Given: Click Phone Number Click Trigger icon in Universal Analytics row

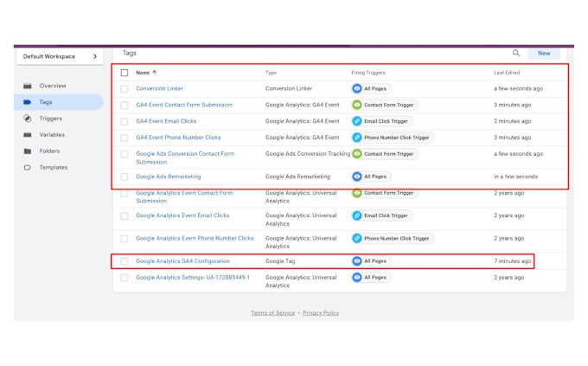Looking at the screenshot, I should 357,238.
